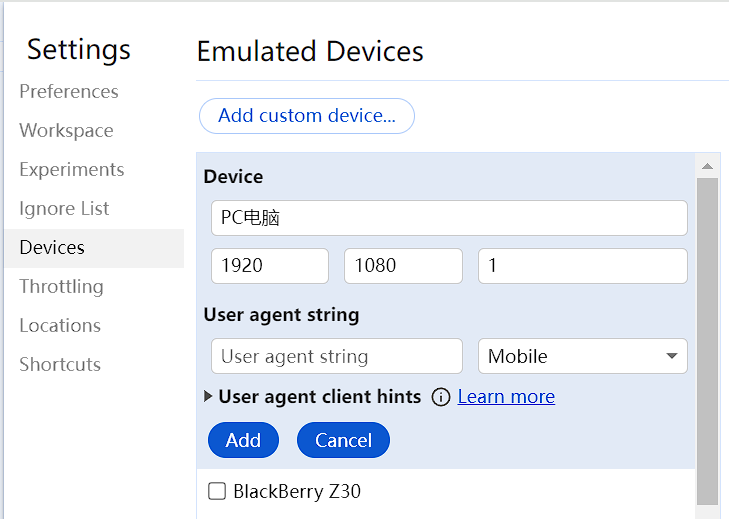
Task: Click the scroll up arrow on device list
Action: 707,166
